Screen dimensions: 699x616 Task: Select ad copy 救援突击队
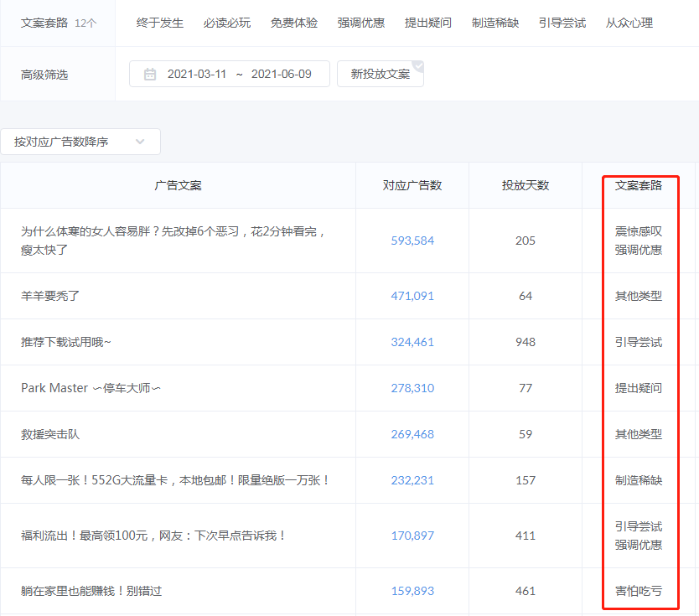click(50, 434)
